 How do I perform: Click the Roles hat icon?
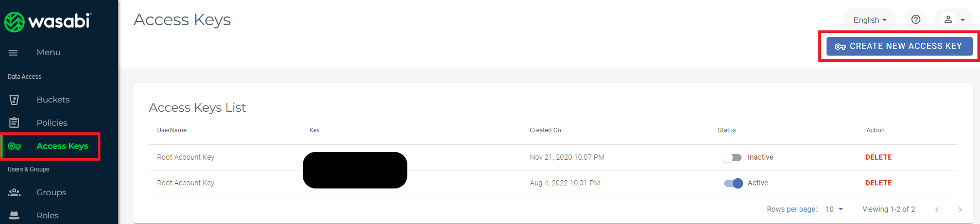pos(14,215)
